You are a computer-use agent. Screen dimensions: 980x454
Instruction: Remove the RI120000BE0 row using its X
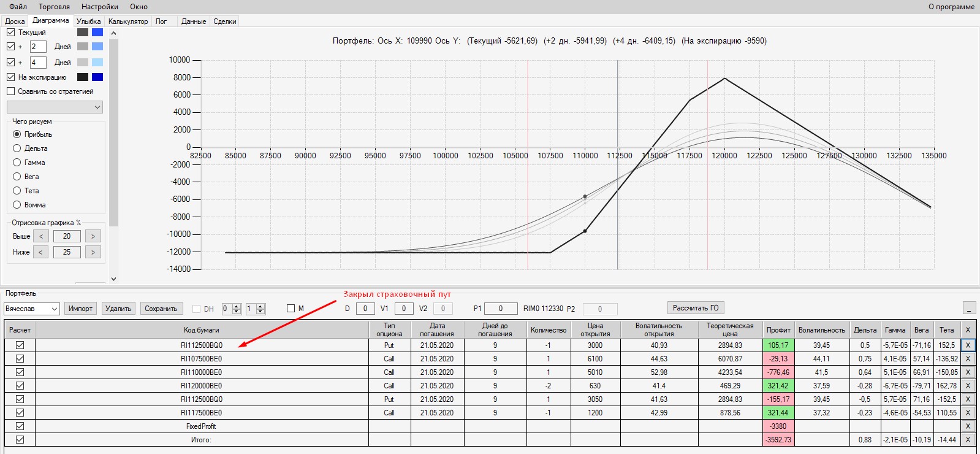(968, 386)
